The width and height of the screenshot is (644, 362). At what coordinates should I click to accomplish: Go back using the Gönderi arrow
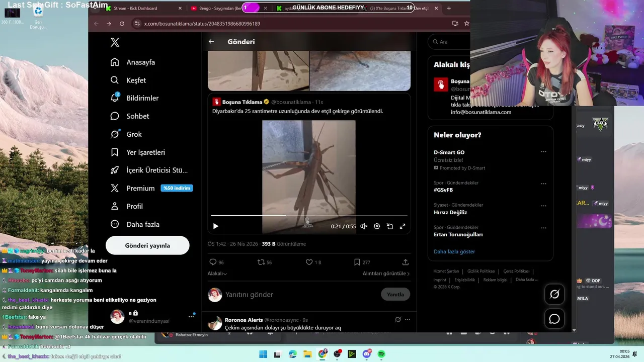211,42
